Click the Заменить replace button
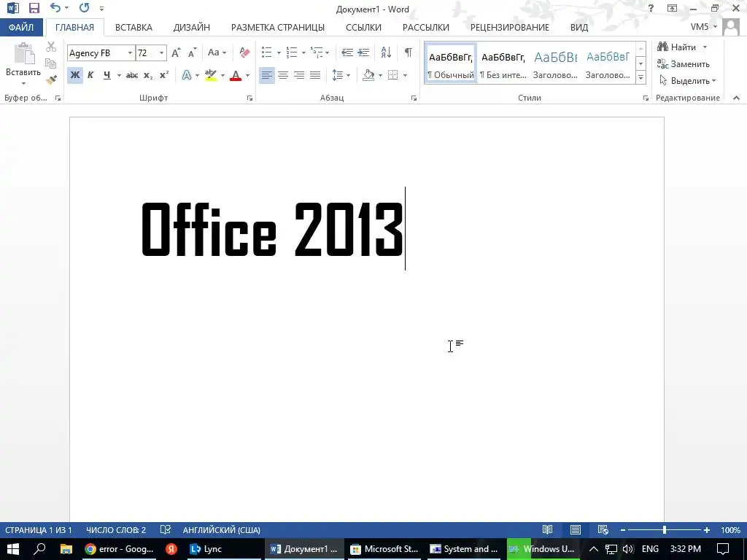This screenshot has width=747, height=560. pos(683,64)
